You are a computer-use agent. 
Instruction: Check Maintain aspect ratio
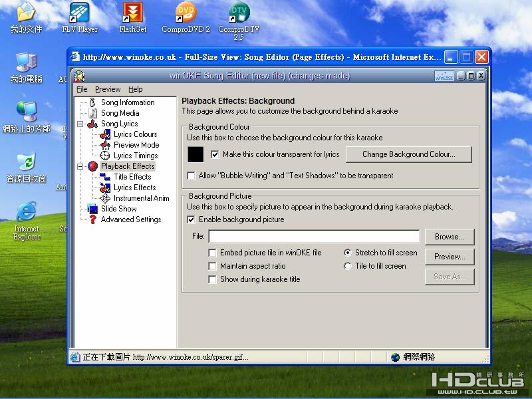tap(212, 266)
